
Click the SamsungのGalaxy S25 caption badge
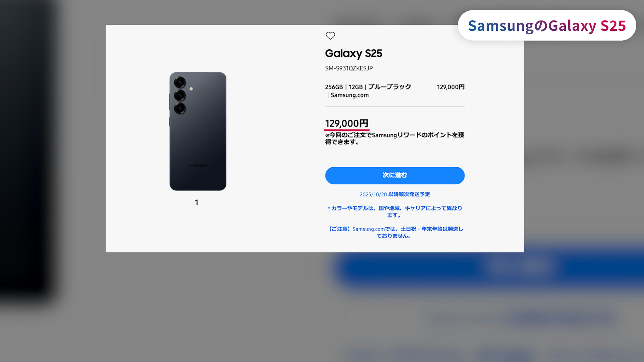[x=547, y=25]
